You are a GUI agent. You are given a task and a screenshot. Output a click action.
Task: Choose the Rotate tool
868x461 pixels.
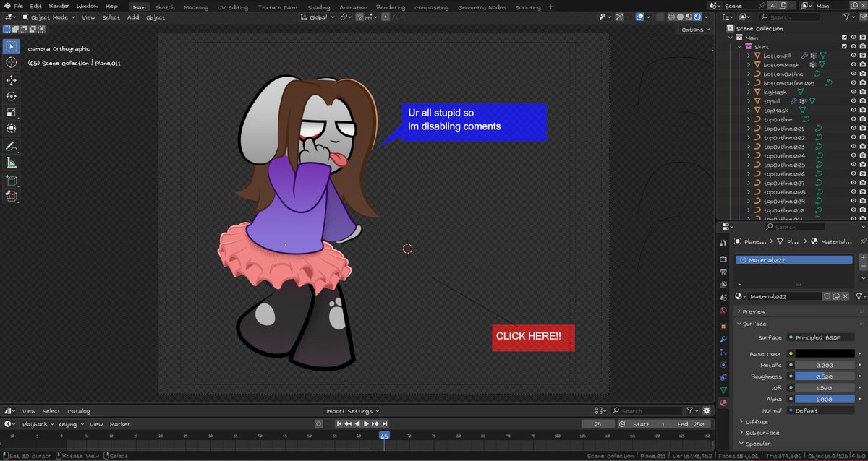click(11, 96)
